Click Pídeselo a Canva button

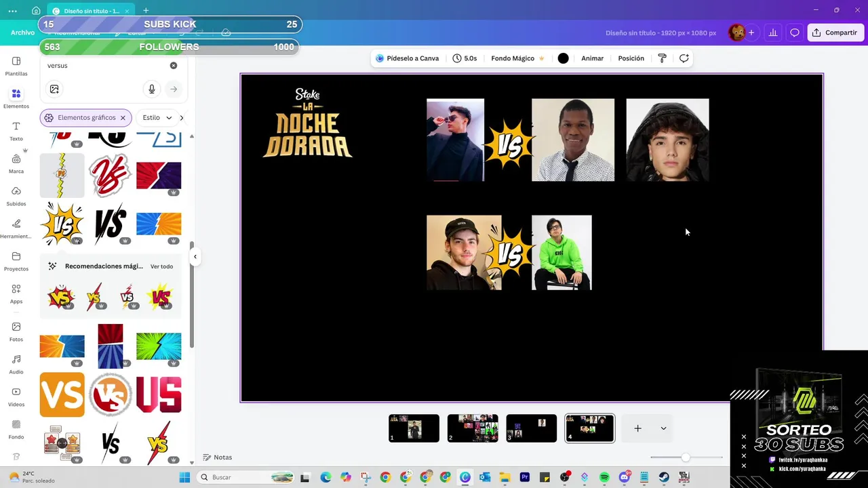pos(407,58)
